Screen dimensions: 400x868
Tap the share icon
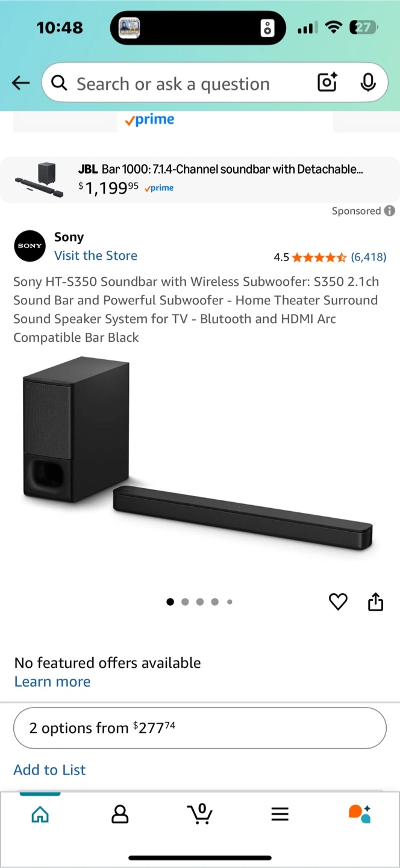375,602
